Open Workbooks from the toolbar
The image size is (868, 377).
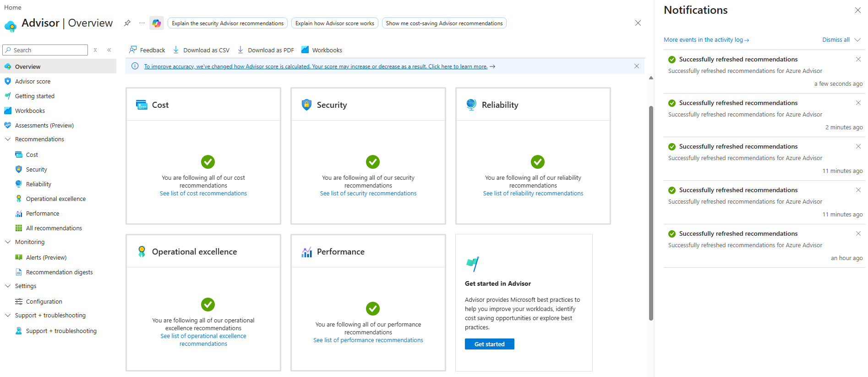tap(322, 50)
